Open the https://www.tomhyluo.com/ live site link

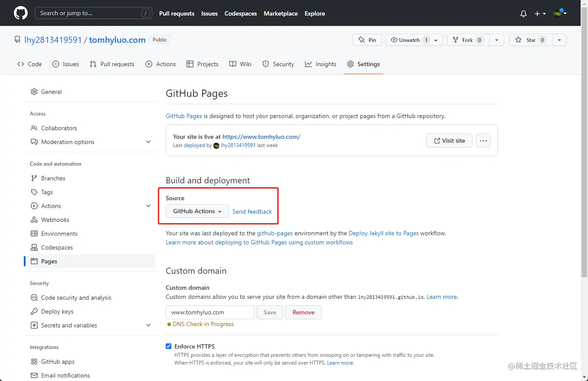261,137
